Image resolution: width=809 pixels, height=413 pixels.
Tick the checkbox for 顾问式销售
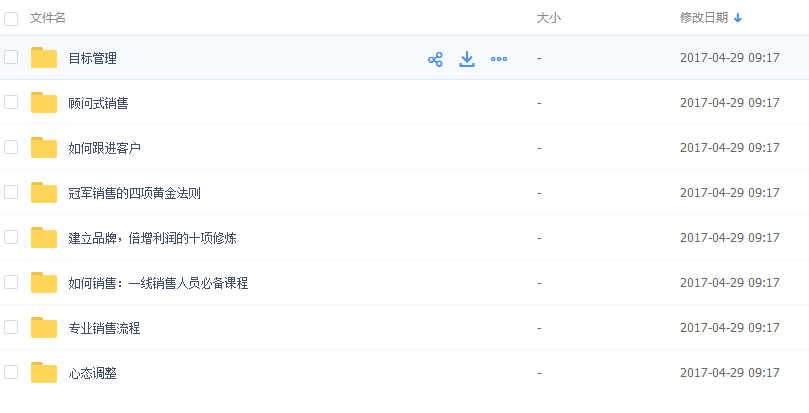pyautogui.click(x=11, y=102)
